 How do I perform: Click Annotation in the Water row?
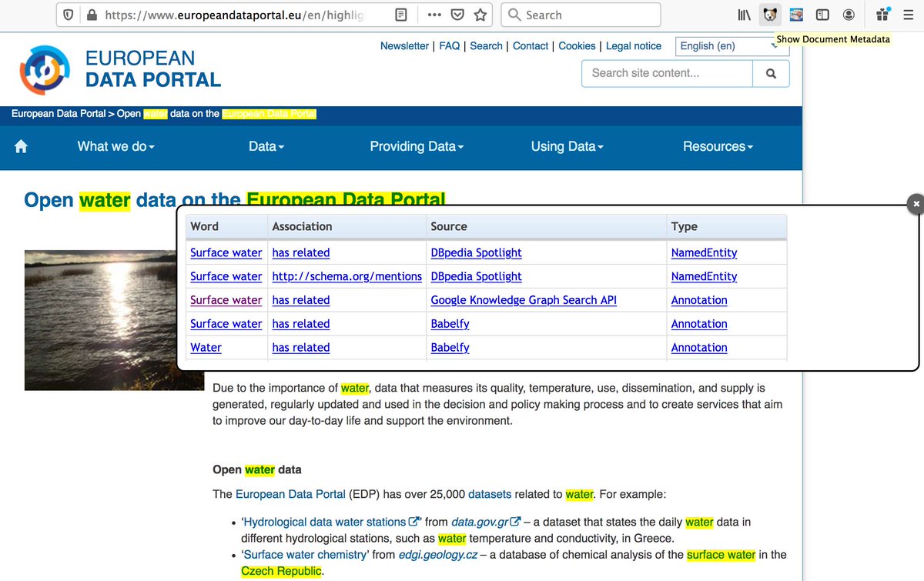click(699, 348)
